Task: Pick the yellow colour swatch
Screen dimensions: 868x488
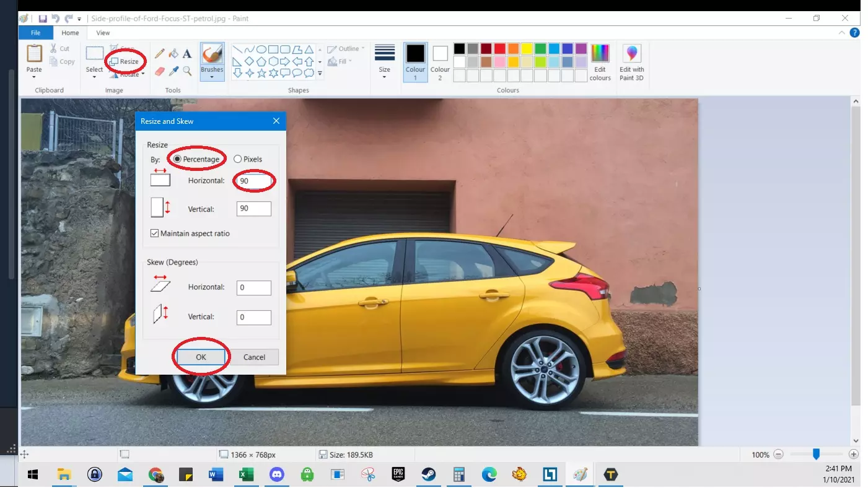Action: pos(527,48)
